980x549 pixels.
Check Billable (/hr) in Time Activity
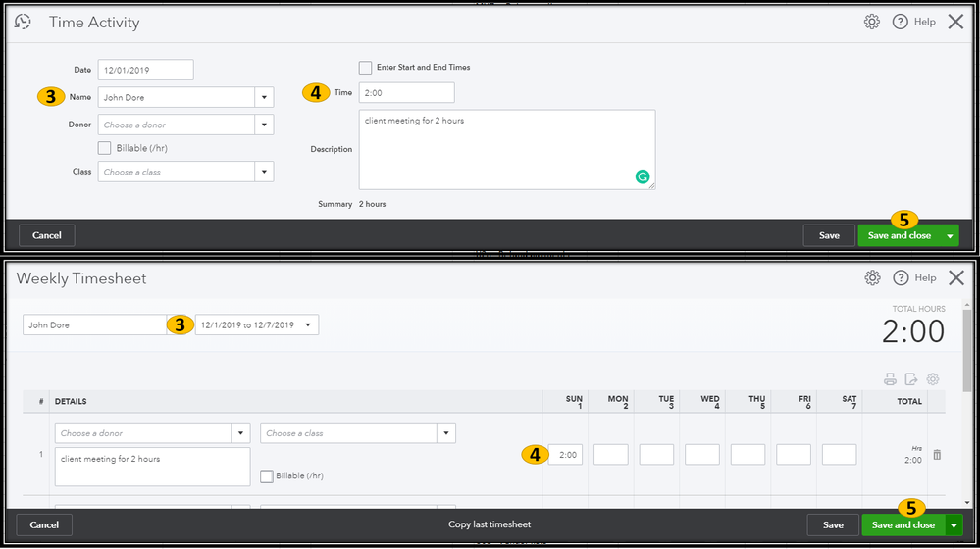point(104,148)
